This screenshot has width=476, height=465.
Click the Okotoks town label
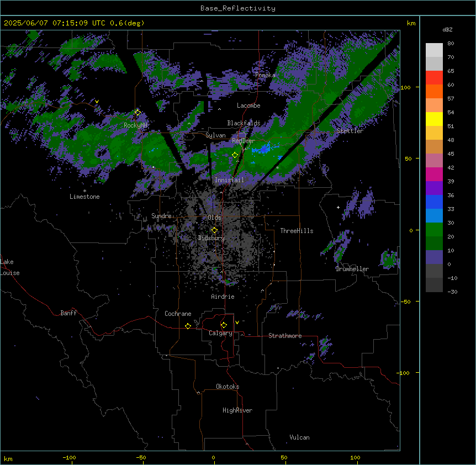(x=228, y=387)
